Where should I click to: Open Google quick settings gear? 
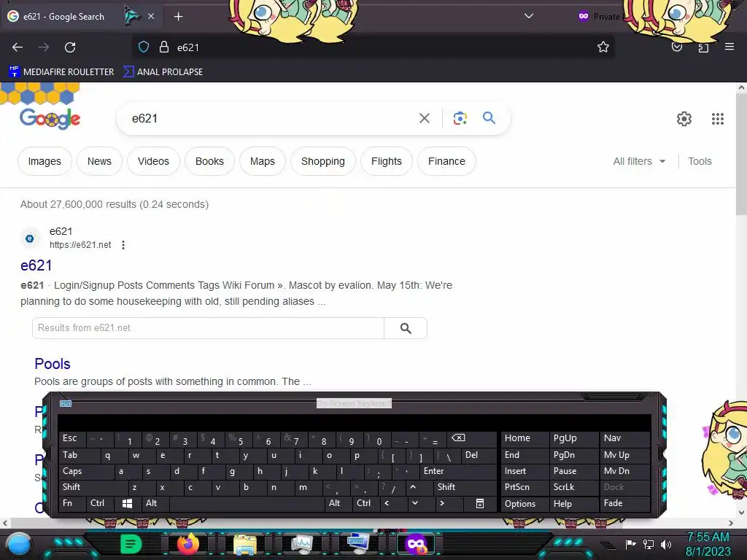684,119
